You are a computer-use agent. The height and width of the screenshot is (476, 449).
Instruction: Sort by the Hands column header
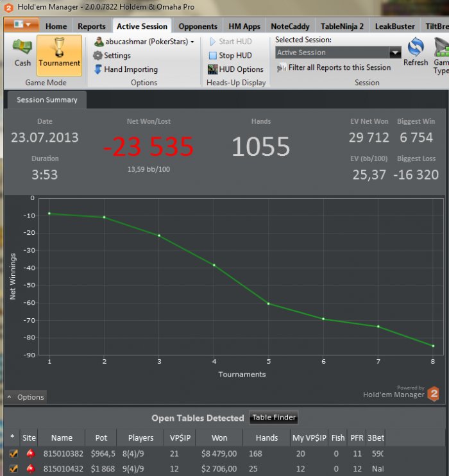[267, 438]
